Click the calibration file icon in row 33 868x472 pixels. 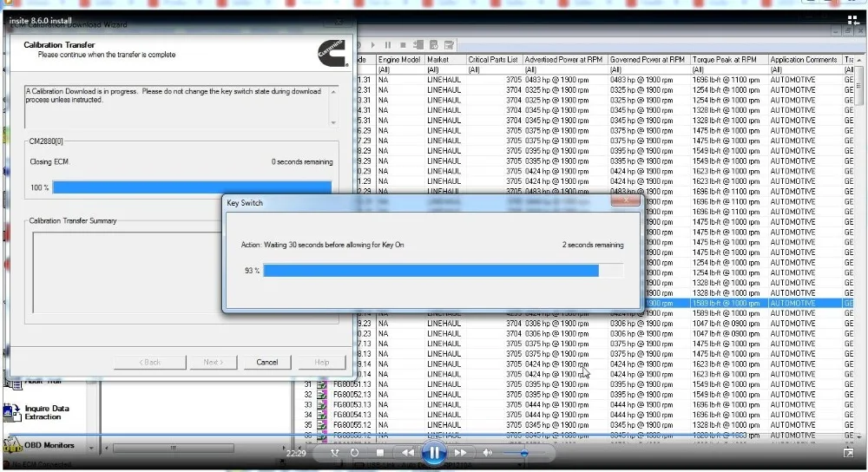(x=322, y=404)
